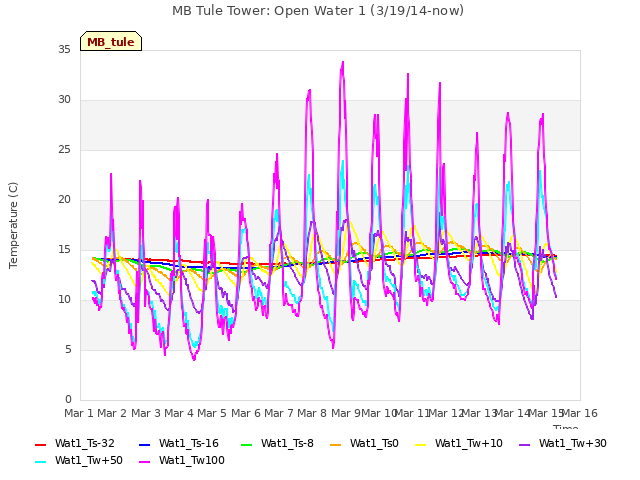
Task: Select the Wat1_Ts-8 legend label
Action: (287, 444)
